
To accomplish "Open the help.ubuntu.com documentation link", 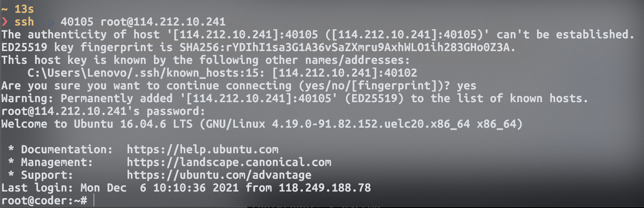I will [x=202, y=149].
